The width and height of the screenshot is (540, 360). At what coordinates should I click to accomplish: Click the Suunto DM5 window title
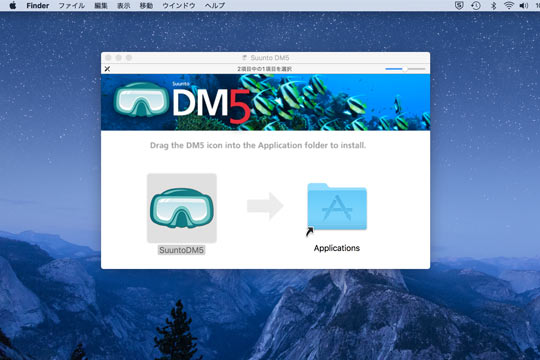tap(270, 58)
